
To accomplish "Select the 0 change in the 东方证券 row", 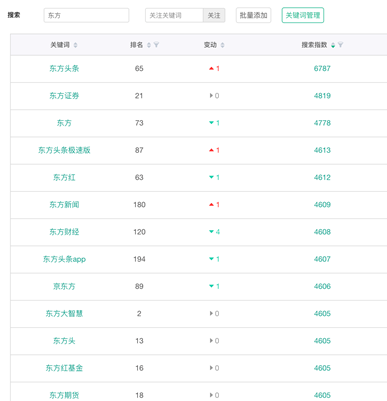I will (214, 96).
